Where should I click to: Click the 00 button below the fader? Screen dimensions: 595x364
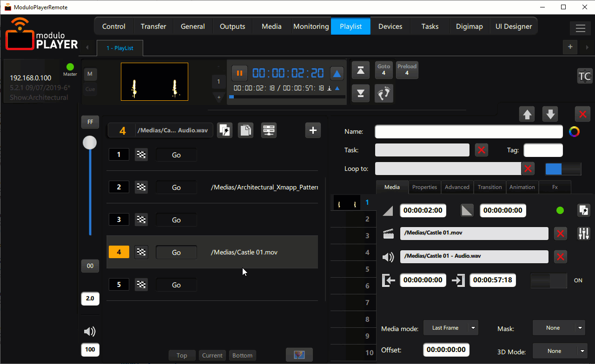tap(90, 266)
